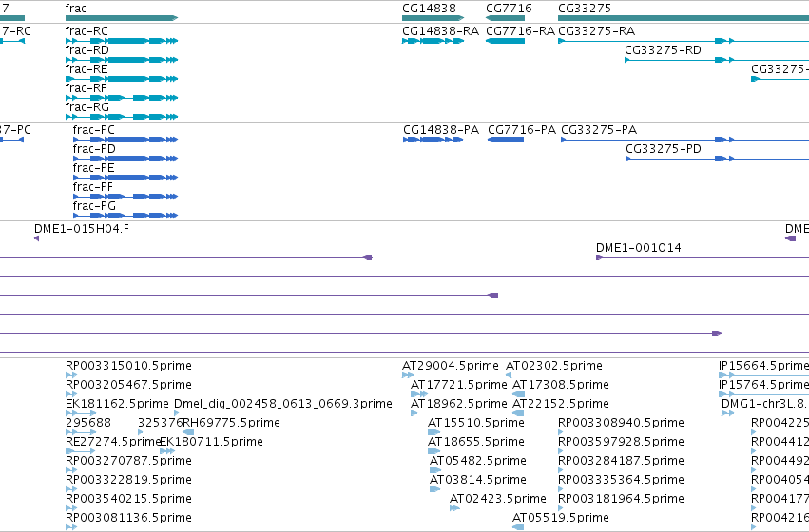Select the CG33275-RD transcript label
The image size is (809, 532).
pos(663,50)
